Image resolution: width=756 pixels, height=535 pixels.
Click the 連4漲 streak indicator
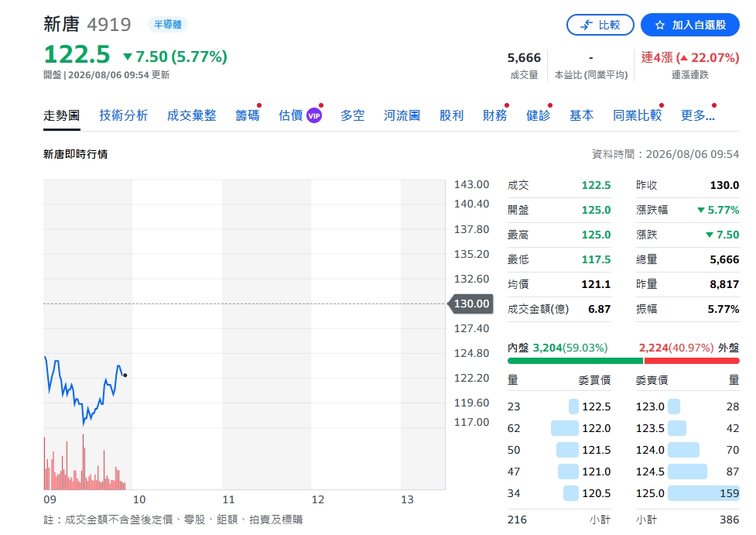[x=690, y=58]
